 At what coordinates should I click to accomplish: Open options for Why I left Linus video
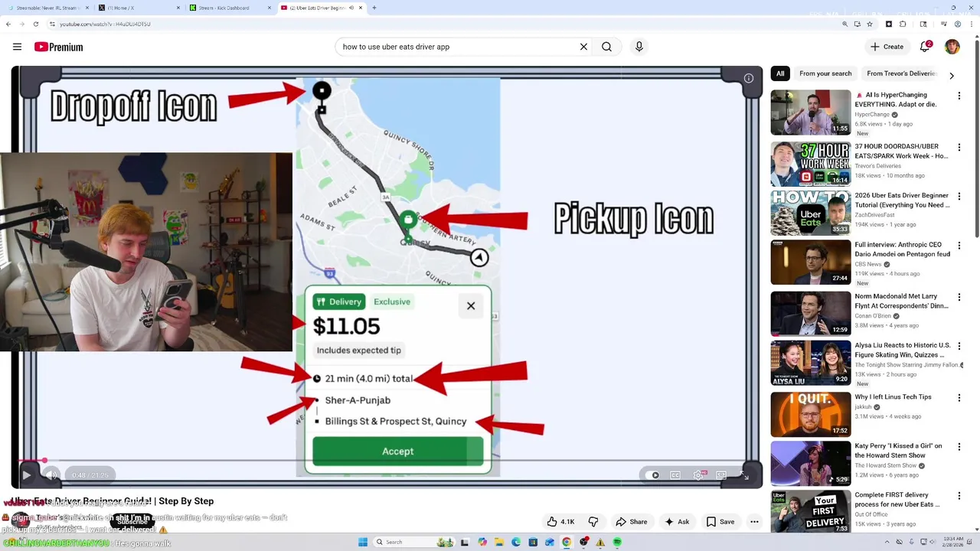[959, 398]
